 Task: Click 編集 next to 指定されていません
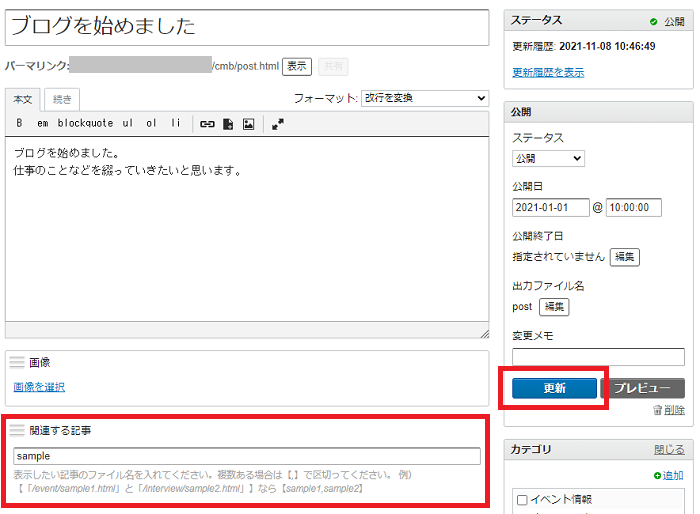(x=625, y=257)
